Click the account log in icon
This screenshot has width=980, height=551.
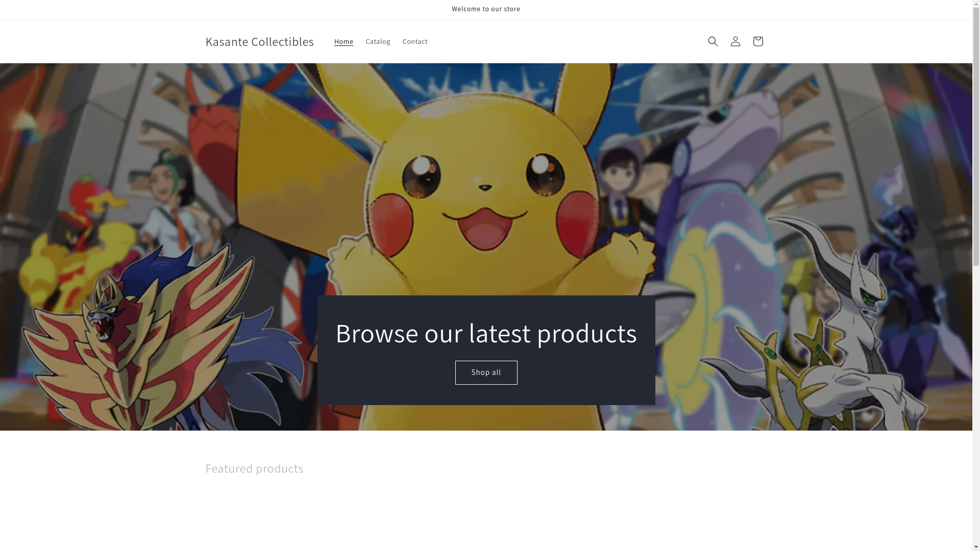735,41
